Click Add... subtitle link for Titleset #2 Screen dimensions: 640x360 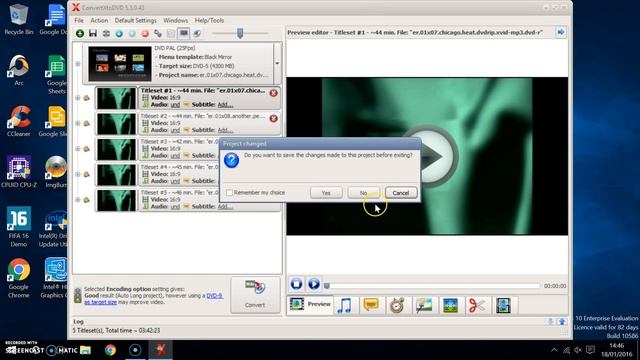pos(225,130)
